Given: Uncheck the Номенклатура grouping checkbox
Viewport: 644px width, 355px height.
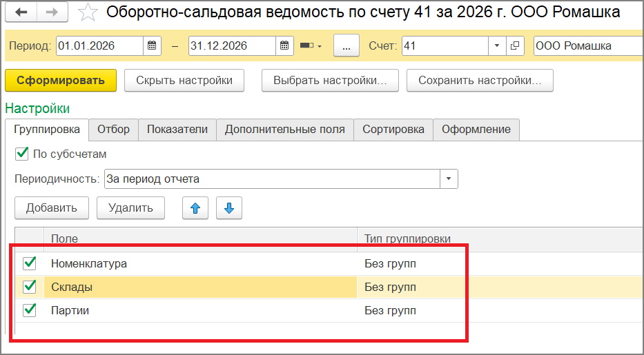Looking at the screenshot, I should 30,263.
